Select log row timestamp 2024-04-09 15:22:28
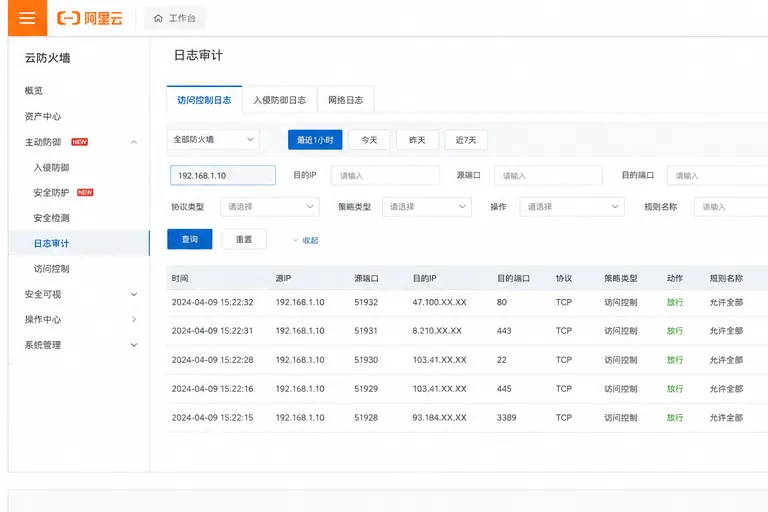Viewport: 768px width, 512px height. [x=213, y=360]
